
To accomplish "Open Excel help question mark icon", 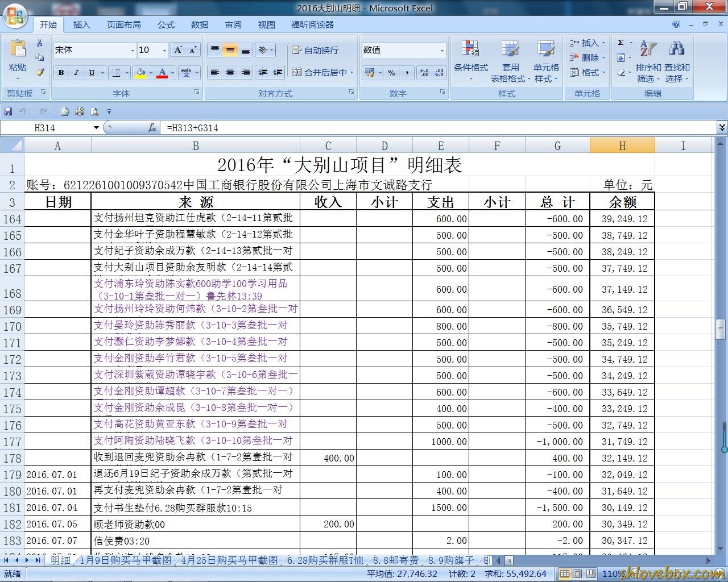I will point(676,24).
